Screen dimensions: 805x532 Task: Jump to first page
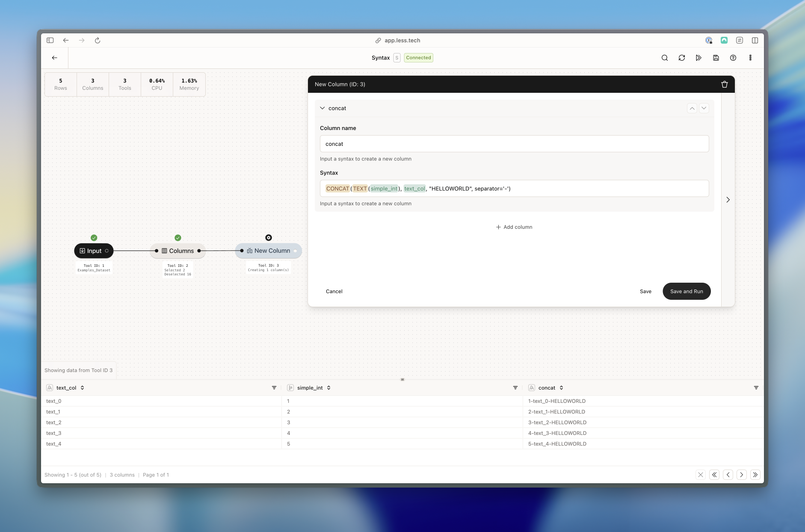(x=714, y=475)
